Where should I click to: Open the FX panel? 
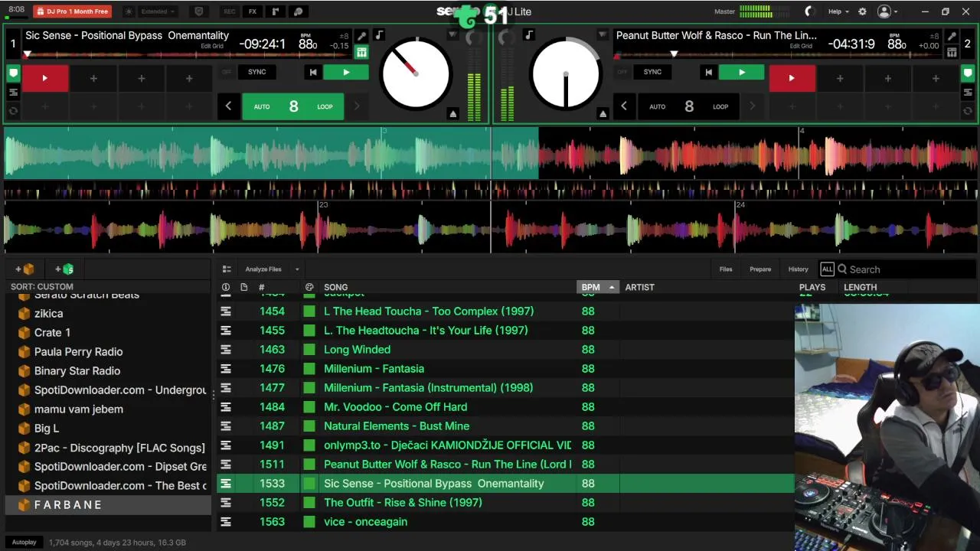(253, 11)
